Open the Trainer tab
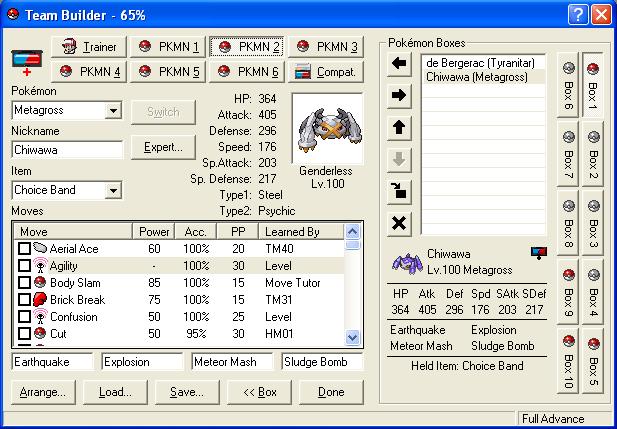Viewport: 617px width, 429px height. (x=89, y=47)
